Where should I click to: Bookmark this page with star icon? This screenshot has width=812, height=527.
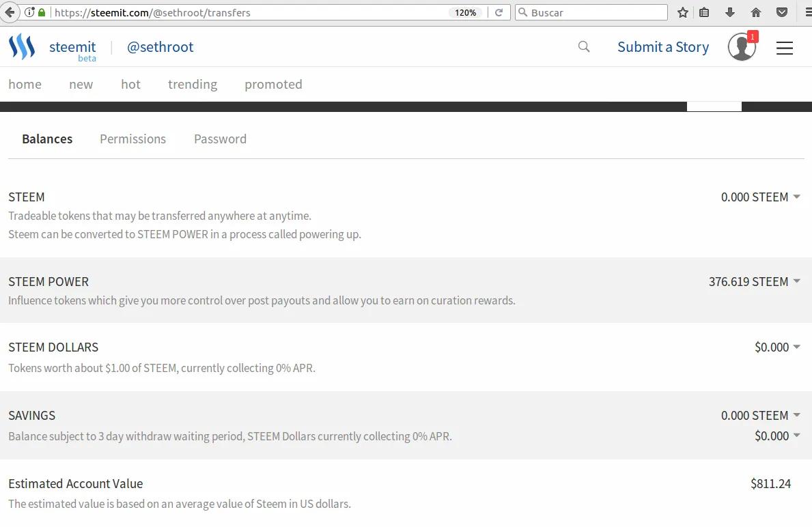tap(683, 12)
